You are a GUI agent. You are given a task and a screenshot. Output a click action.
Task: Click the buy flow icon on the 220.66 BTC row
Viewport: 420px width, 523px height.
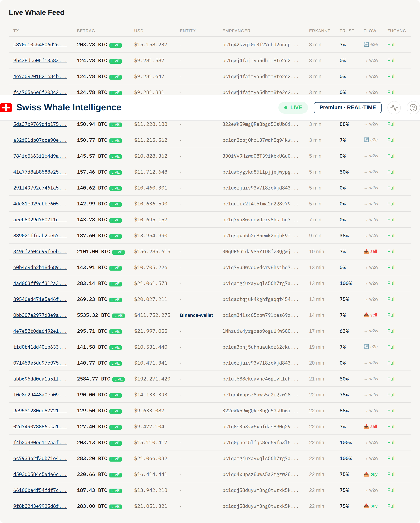point(366,474)
